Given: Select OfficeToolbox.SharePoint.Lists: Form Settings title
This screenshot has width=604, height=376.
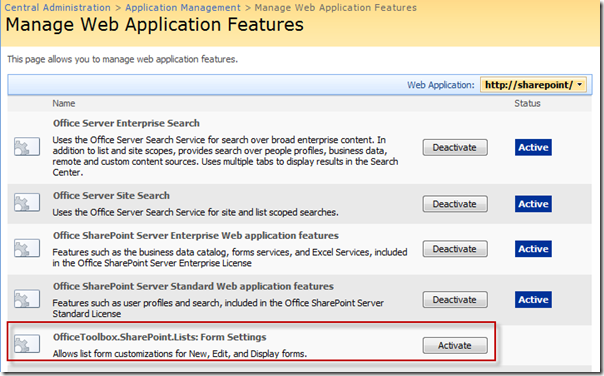Looking at the screenshot, I should [159, 337].
